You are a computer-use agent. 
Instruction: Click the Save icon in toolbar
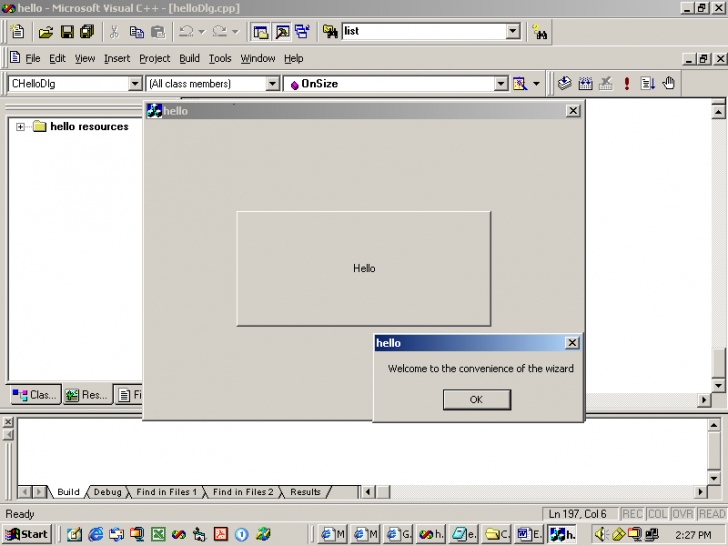click(67, 32)
